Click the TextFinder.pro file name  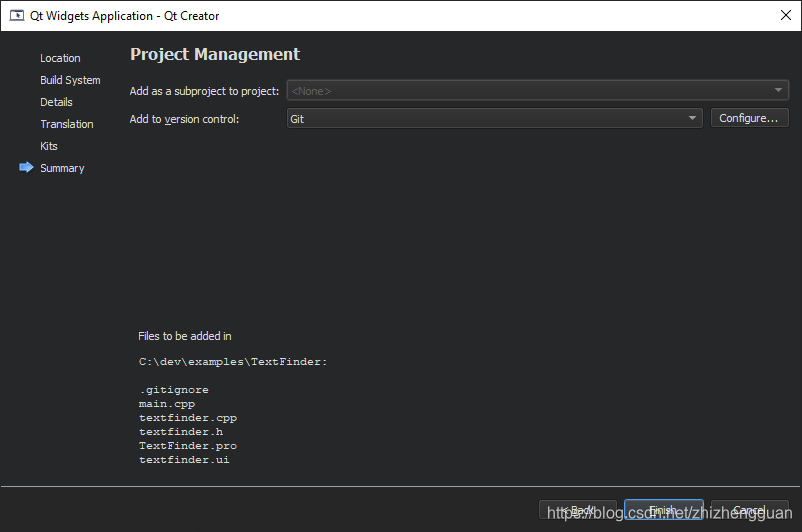(188, 446)
